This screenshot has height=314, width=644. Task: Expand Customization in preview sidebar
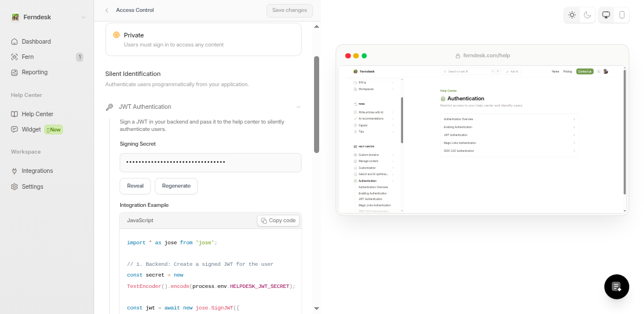pos(393,168)
